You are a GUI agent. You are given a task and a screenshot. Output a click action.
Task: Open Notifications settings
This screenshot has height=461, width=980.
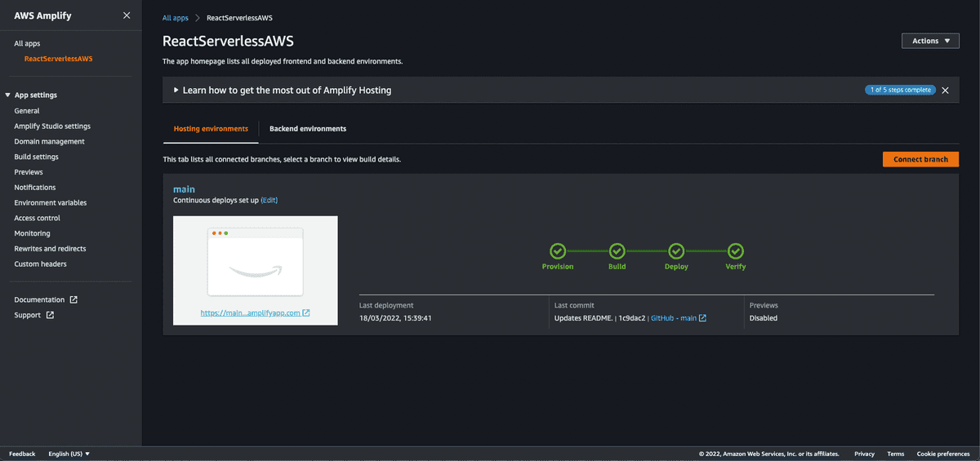(35, 188)
